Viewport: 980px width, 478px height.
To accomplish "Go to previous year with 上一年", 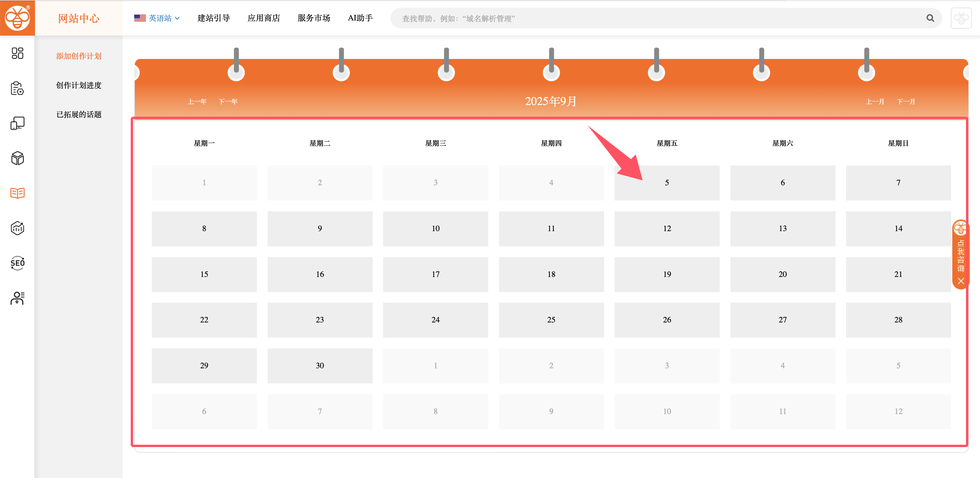I will tap(197, 102).
